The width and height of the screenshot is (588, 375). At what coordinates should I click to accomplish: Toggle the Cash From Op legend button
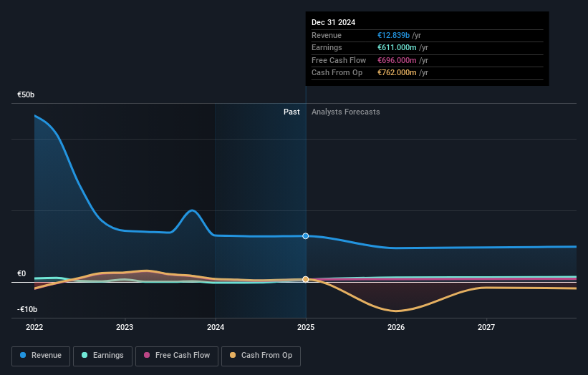coord(261,356)
